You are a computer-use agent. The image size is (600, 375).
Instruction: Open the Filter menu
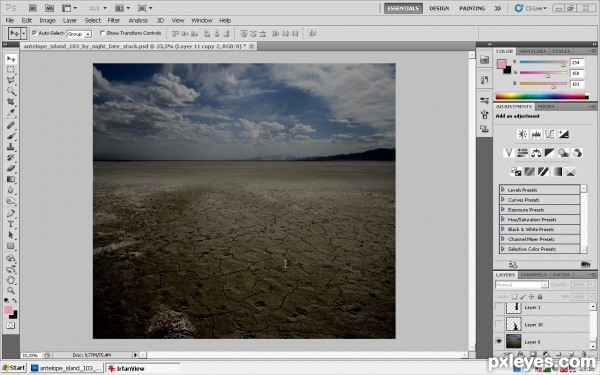tap(114, 20)
